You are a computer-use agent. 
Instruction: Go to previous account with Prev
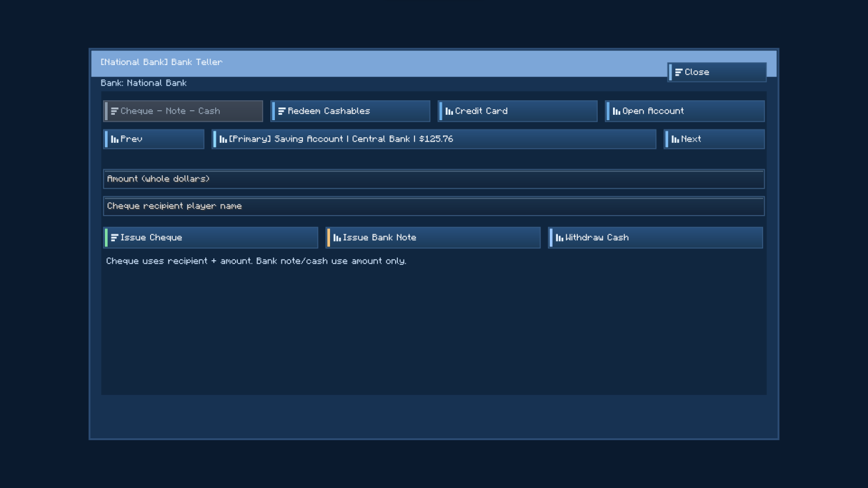click(x=154, y=139)
